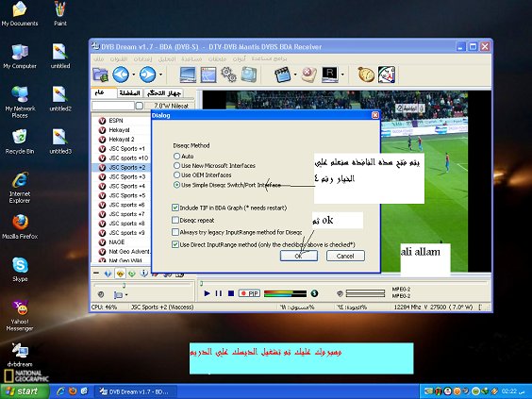Switch to fullscreen monitor view icon
The image size is (532, 399).
188,75
